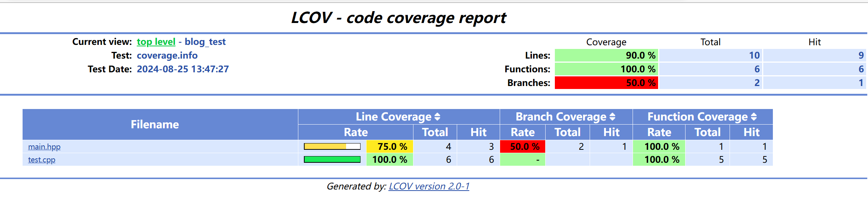Click the Branch Coverage header label

coord(561,117)
